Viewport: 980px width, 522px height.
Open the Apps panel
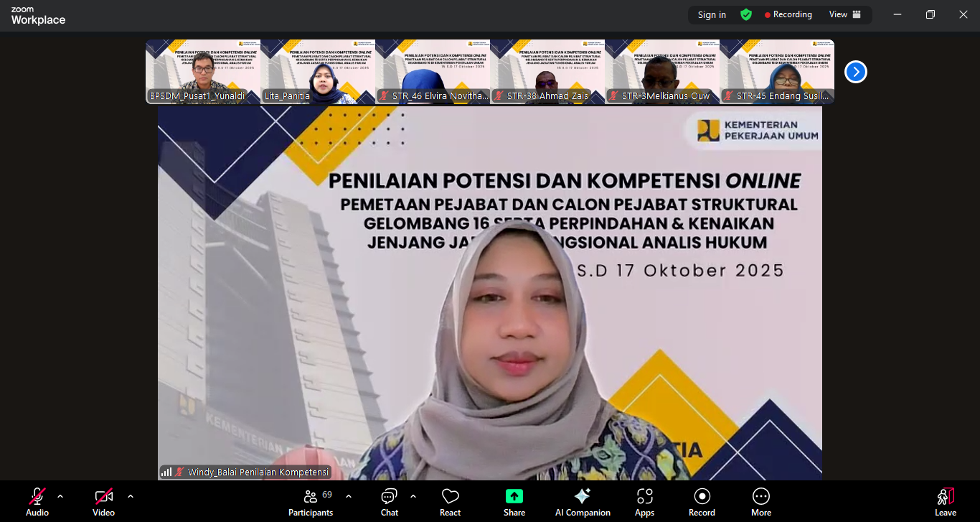[644, 502]
